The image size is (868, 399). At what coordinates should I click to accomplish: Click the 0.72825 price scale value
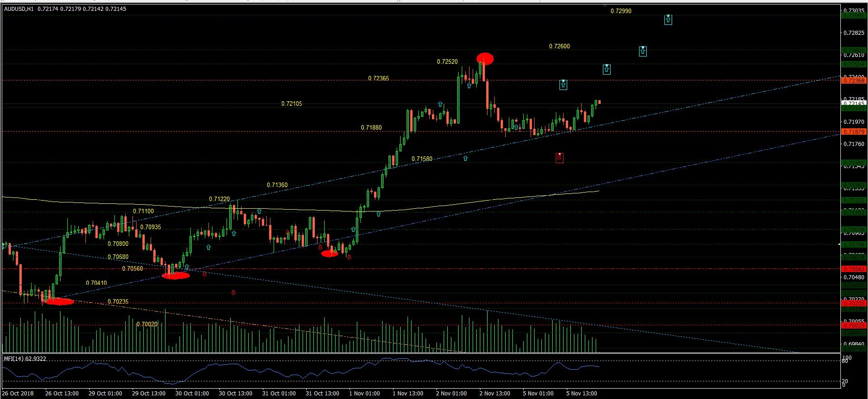(x=854, y=33)
